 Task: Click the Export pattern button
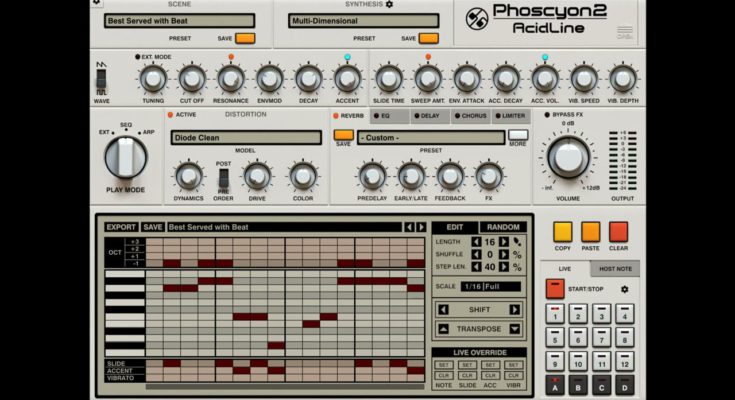(x=121, y=227)
